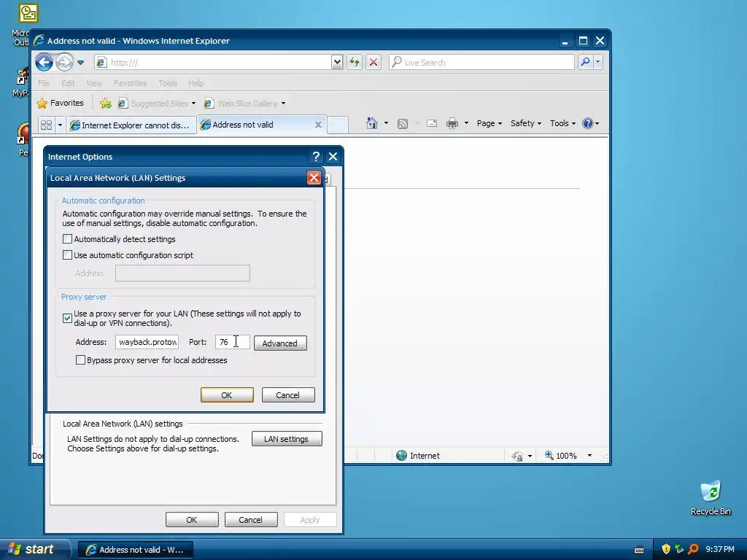
Task: Click the RSS Feeds icon
Action: point(403,124)
